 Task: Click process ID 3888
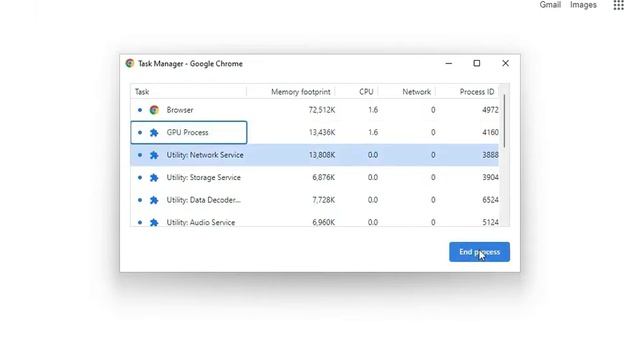pos(490,155)
